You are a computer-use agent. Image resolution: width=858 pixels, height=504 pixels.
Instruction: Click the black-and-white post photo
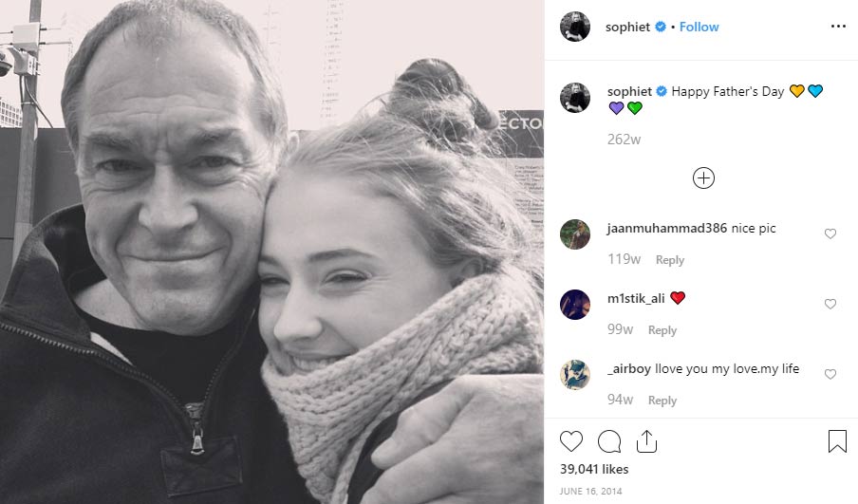271,252
